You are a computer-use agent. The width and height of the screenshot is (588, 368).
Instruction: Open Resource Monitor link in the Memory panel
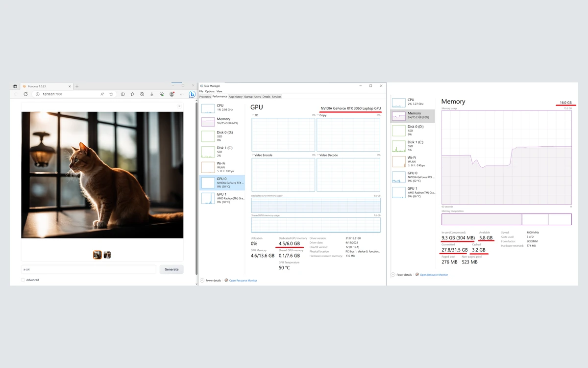coord(434,274)
